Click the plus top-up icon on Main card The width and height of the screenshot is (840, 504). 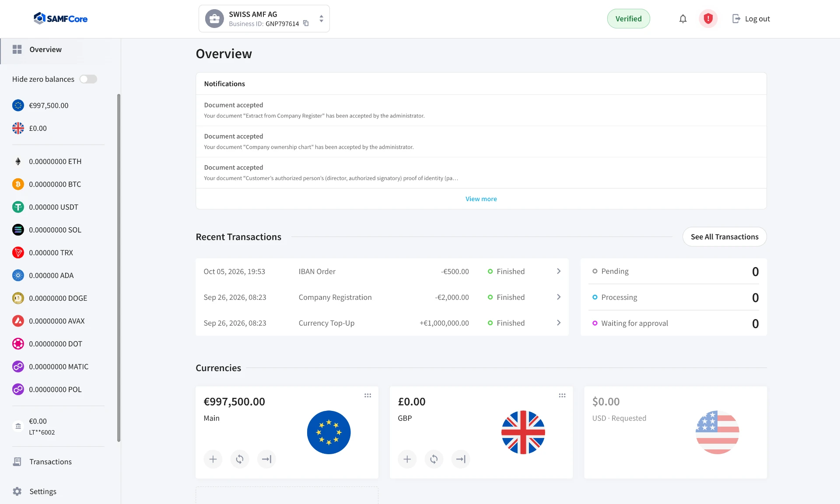tap(213, 459)
